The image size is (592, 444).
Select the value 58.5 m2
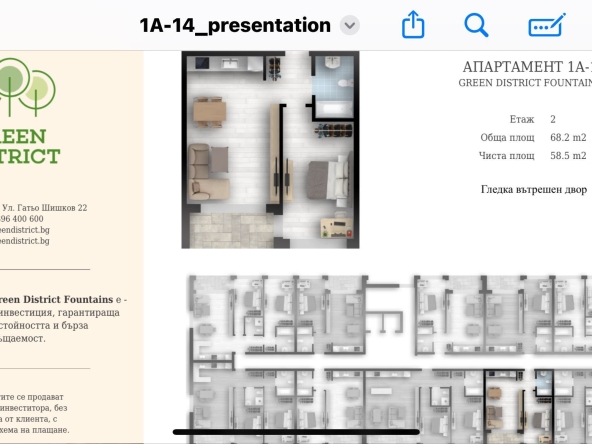pyautogui.click(x=568, y=156)
